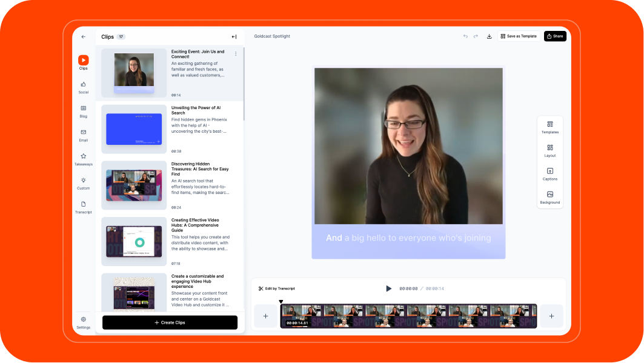Select the Unveiling the Power of AI Search thumbnail

point(134,129)
